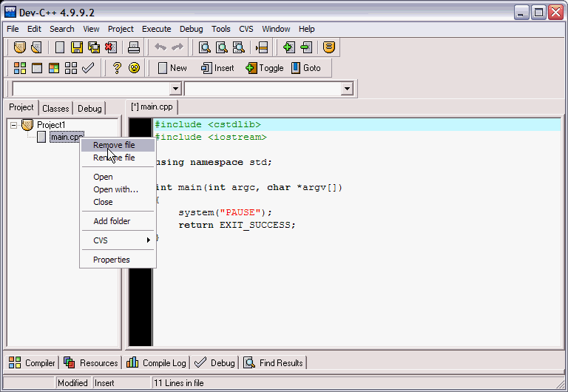Click the Project Options shield icon
The width and height of the screenshot is (568, 392).
coord(329,47)
